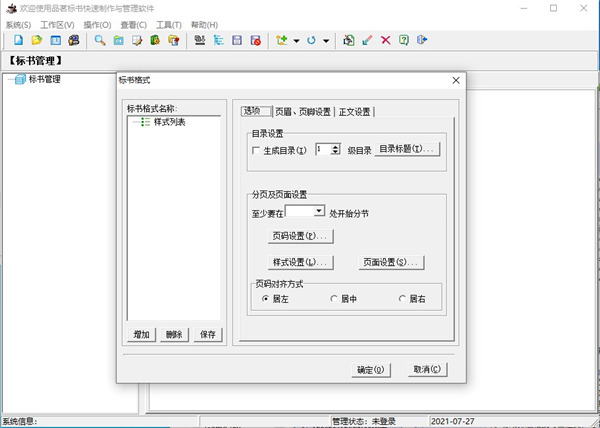Open the 帮助(H) menu
The height and width of the screenshot is (428, 600).
(204, 25)
